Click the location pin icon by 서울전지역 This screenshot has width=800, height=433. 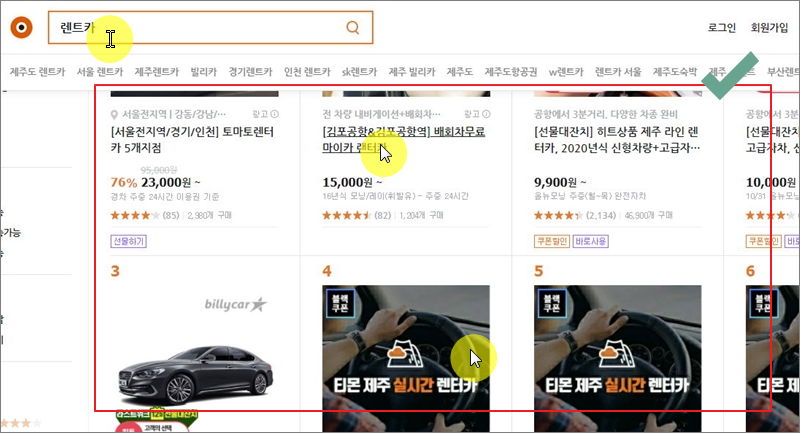[x=114, y=114]
